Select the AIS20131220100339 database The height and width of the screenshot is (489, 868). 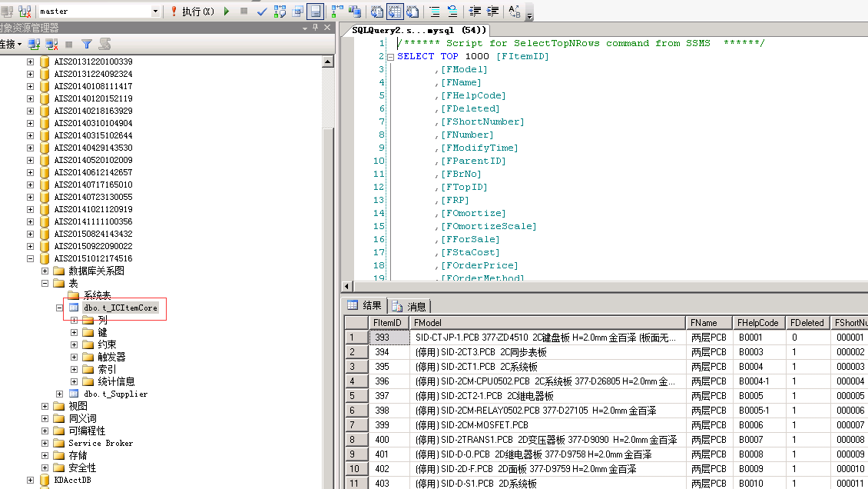click(x=93, y=62)
